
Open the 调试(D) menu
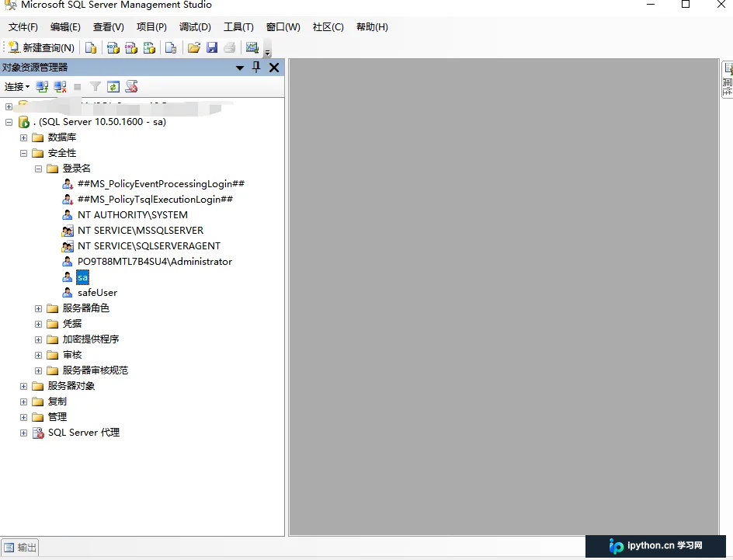click(195, 27)
